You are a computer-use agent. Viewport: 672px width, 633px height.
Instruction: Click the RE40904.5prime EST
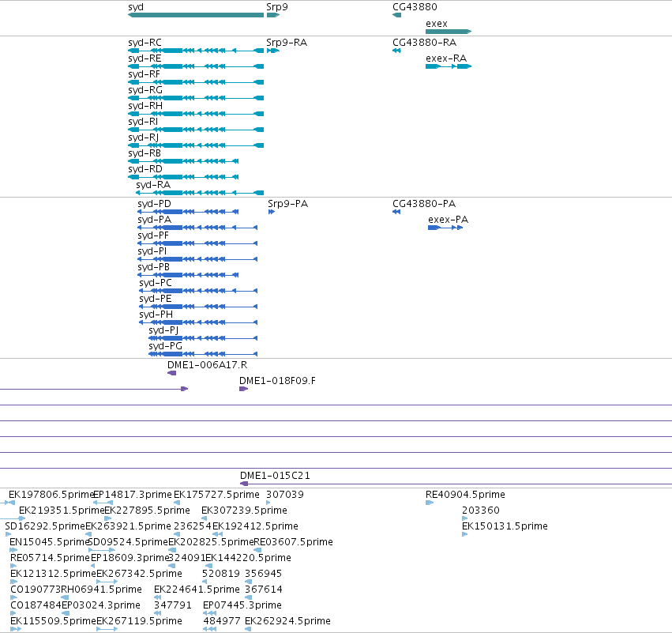tap(430, 503)
